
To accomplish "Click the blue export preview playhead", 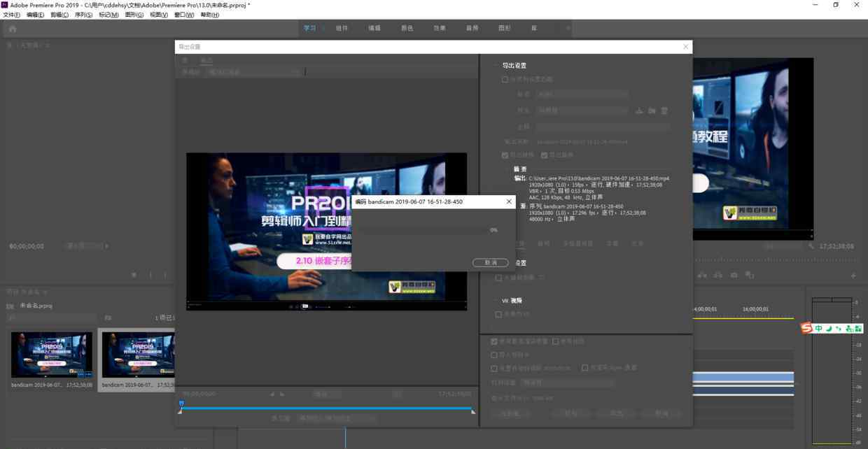I will point(181,404).
